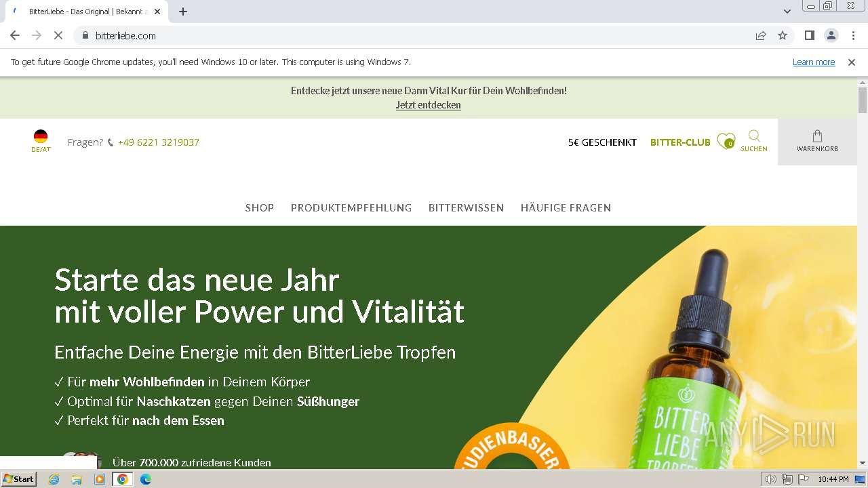868x488 pixels.
Task: Click the taskbar clock 10:44 PM
Action: [x=833, y=479]
